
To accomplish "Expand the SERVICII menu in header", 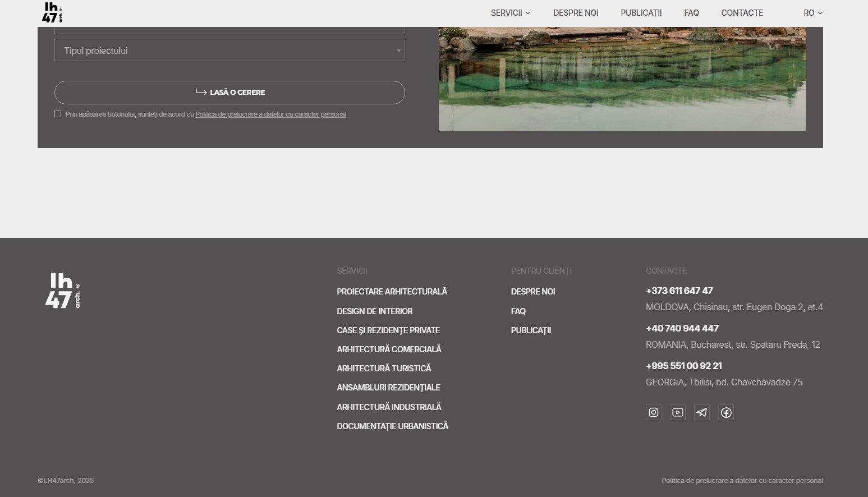I will tap(511, 13).
